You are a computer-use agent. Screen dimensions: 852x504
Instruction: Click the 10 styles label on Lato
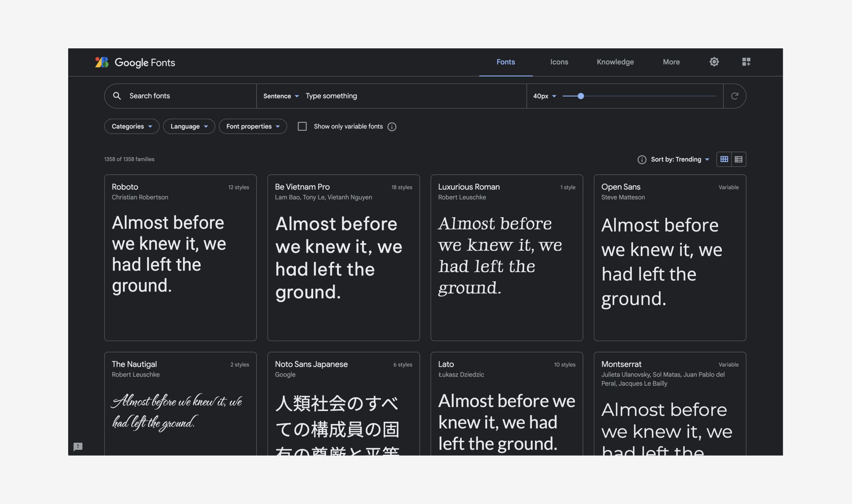pyautogui.click(x=565, y=365)
